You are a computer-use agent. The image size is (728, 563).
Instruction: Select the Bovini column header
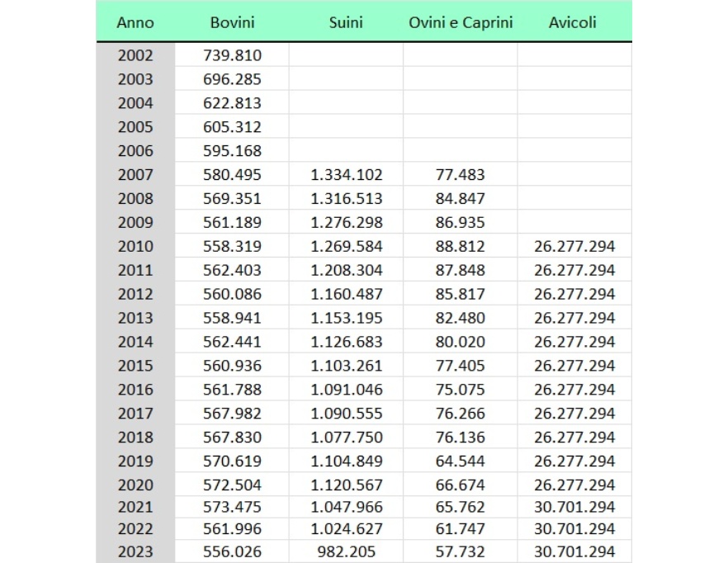[x=232, y=21]
